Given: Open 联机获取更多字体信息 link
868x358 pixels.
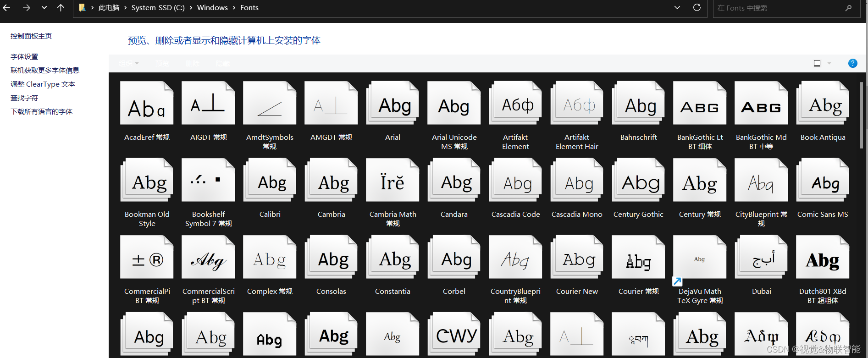Looking at the screenshot, I should [45, 71].
